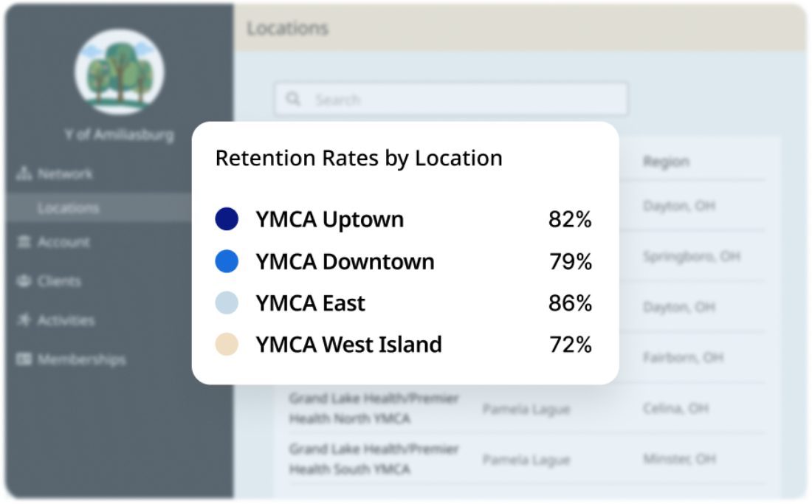Expand the Network section in sidebar

pos(65,174)
